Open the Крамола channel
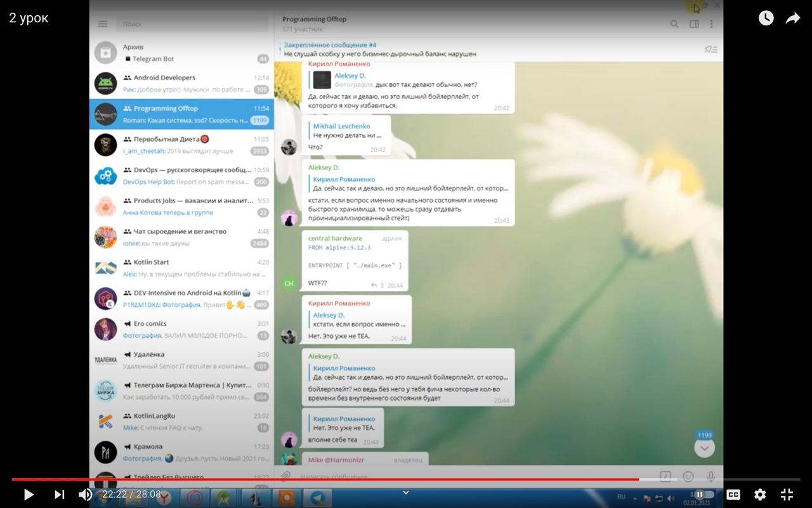This screenshot has height=508, width=812. (181, 452)
